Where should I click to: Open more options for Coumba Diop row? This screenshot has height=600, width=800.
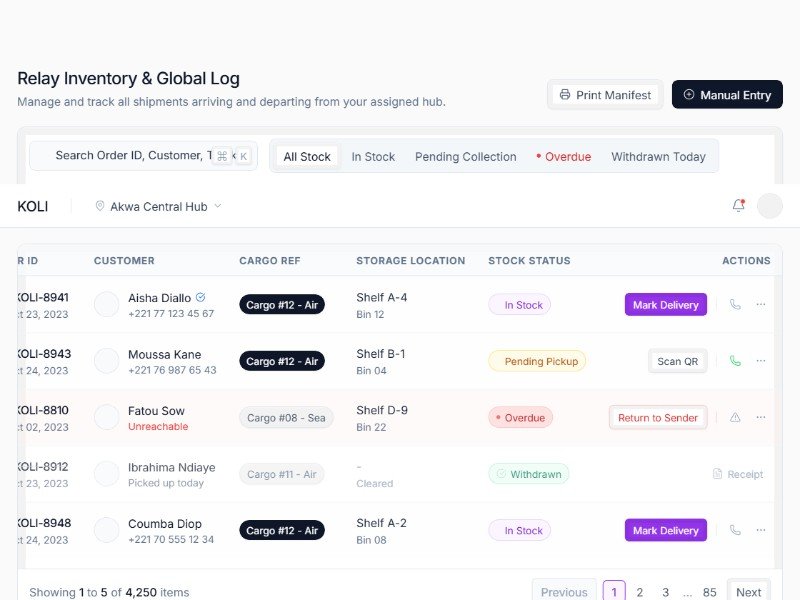pos(761,531)
